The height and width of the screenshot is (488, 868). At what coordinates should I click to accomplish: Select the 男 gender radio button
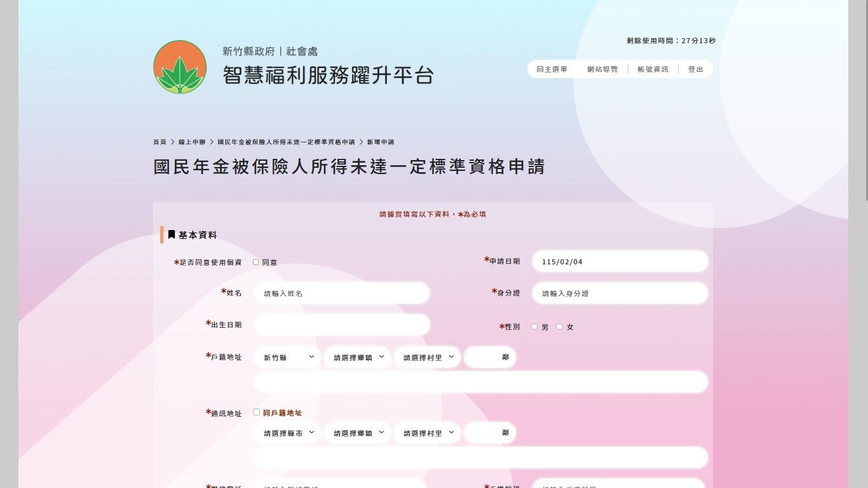pos(534,327)
